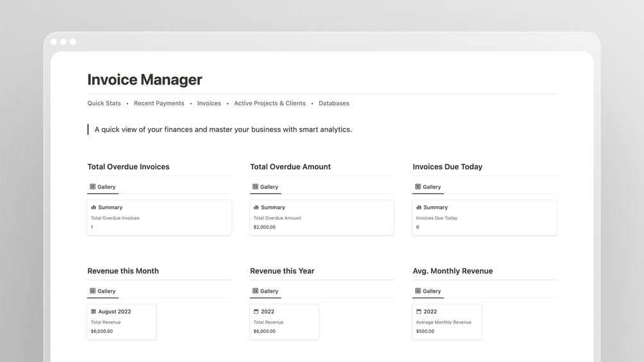Viewport: 644px width, 362px height.
Task: Select Gallery tab of Invoices Due Today
Action: 428,187
